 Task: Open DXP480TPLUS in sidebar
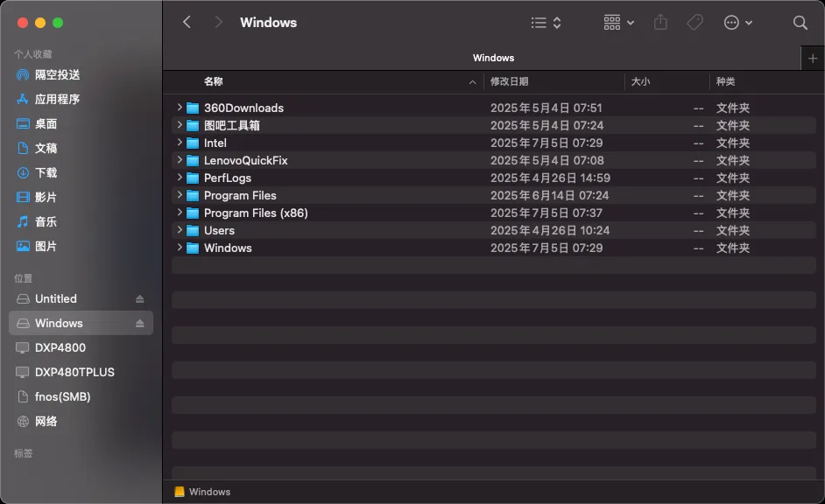point(81,372)
